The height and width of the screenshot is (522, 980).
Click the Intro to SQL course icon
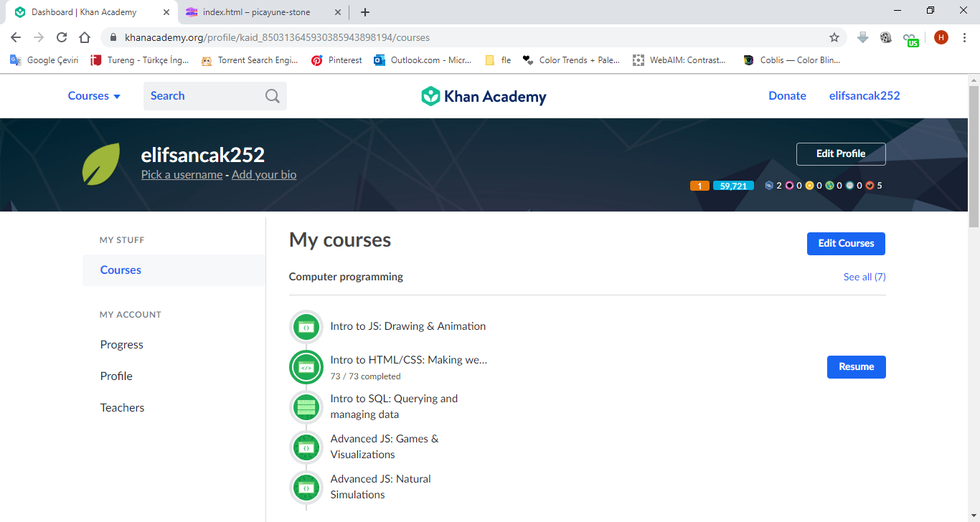[306, 407]
